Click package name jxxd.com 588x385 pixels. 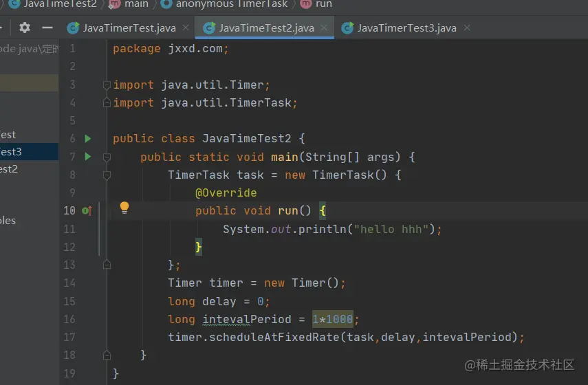point(195,49)
